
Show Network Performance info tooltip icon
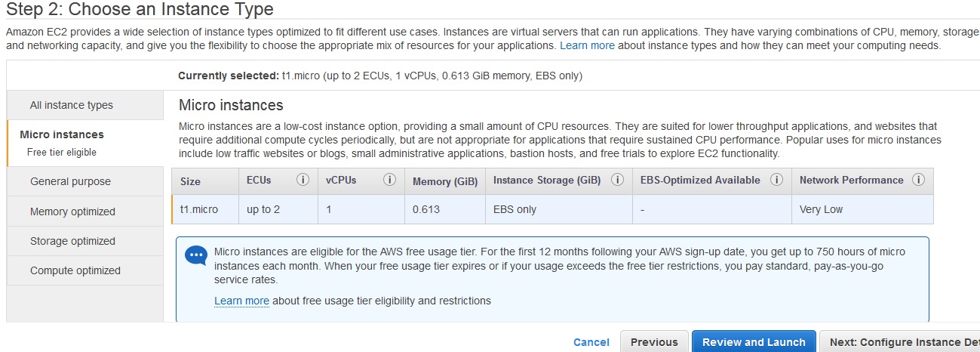(x=918, y=181)
